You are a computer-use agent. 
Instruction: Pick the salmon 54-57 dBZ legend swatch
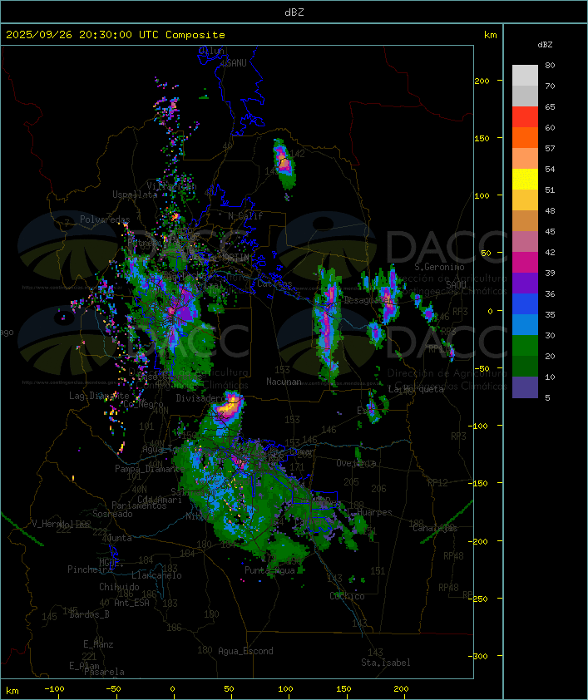click(x=525, y=158)
